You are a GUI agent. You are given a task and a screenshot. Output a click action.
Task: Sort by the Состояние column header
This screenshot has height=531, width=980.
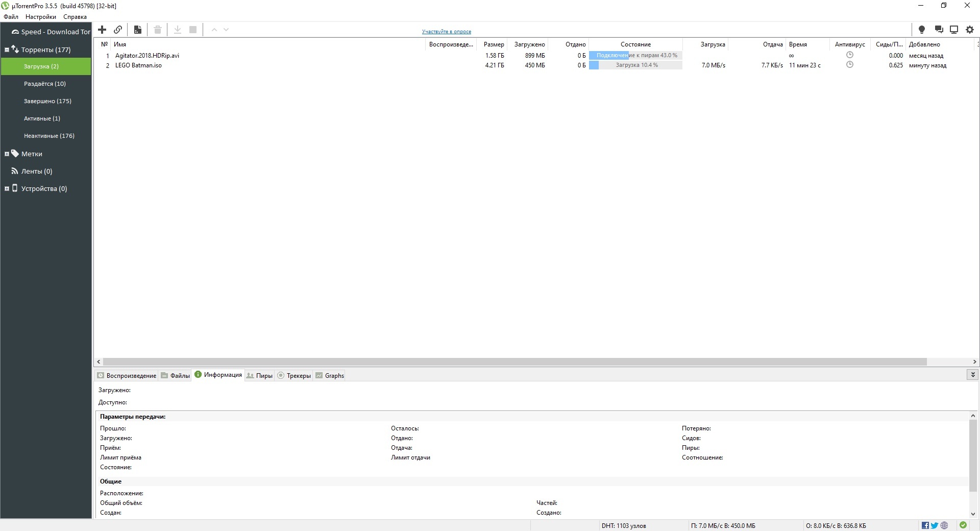pyautogui.click(x=635, y=44)
